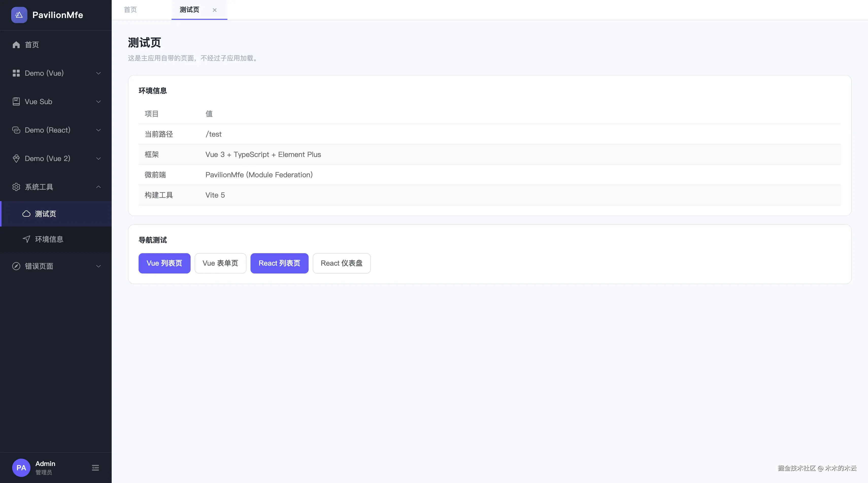Select the 测试页 tab label
The image size is (868, 483).
[189, 10]
